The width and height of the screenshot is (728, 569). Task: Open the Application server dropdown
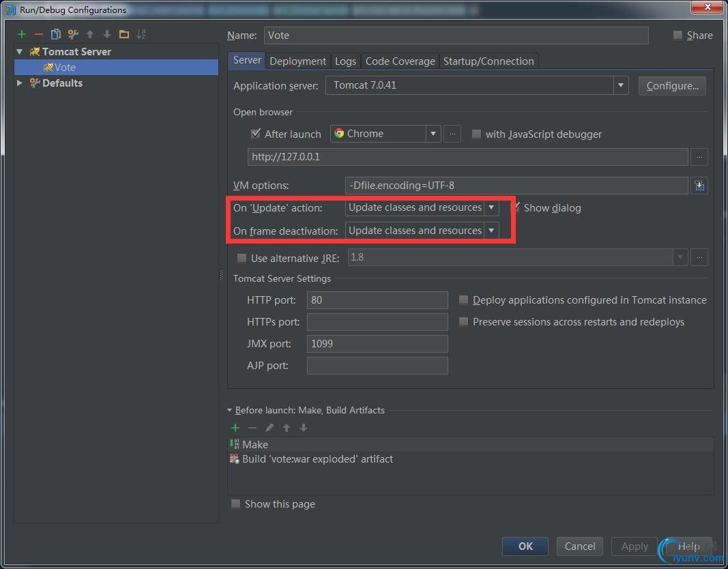click(x=620, y=85)
